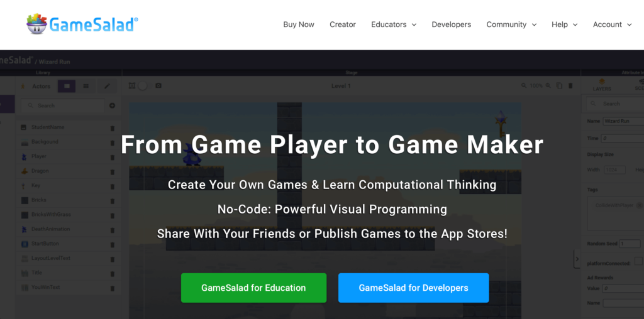Delete the Title actor

(x=112, y=274)
